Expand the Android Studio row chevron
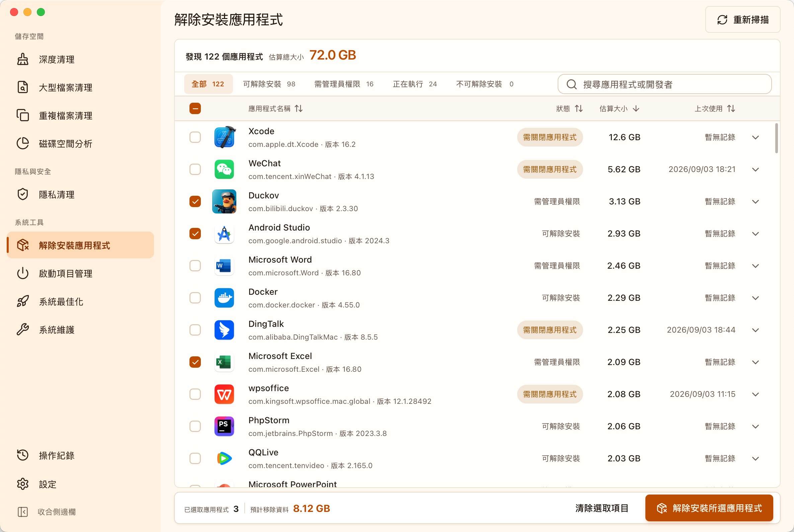The image size is (794, 532). (x=755, y=234)
